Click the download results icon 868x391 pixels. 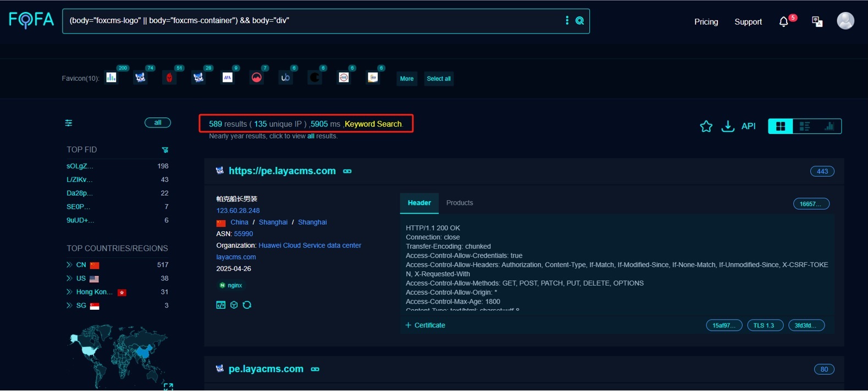(x=727, y=126)
